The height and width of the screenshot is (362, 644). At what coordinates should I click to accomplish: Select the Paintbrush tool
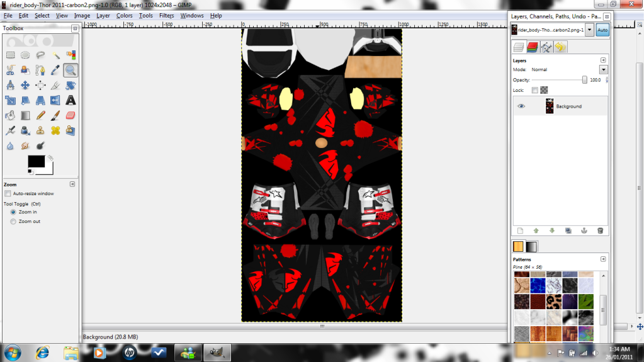click(x=55, y=115)
